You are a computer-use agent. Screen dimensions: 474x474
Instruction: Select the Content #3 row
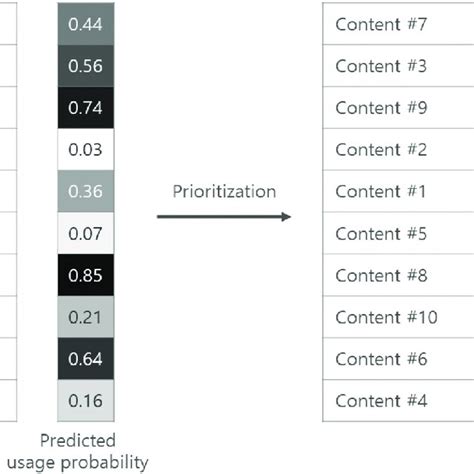point(398,66)
